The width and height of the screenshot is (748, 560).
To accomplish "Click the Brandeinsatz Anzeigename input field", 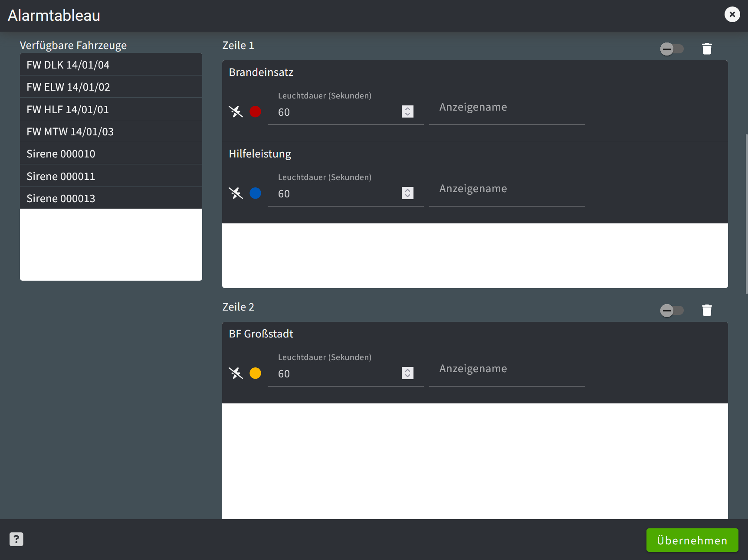I will [507, 112].
